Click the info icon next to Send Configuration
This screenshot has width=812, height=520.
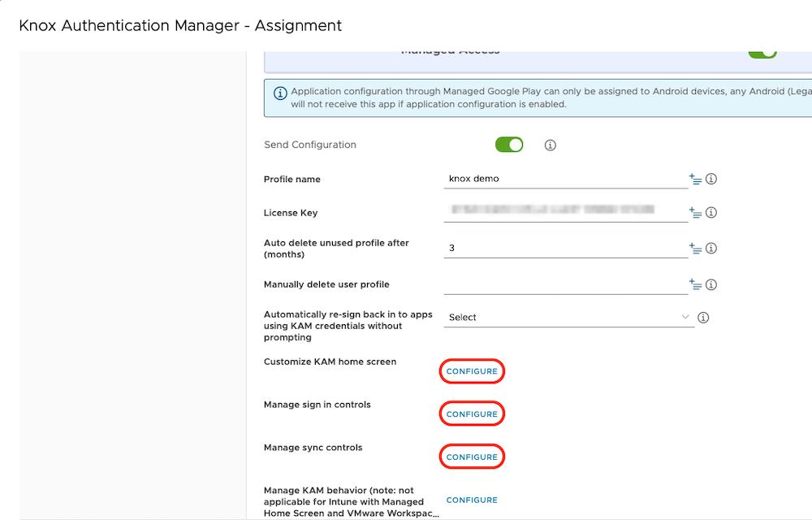point(550,145)
